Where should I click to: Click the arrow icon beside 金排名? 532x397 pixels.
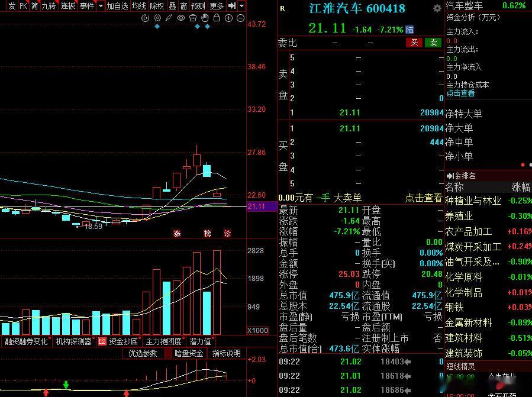point(450,176)
